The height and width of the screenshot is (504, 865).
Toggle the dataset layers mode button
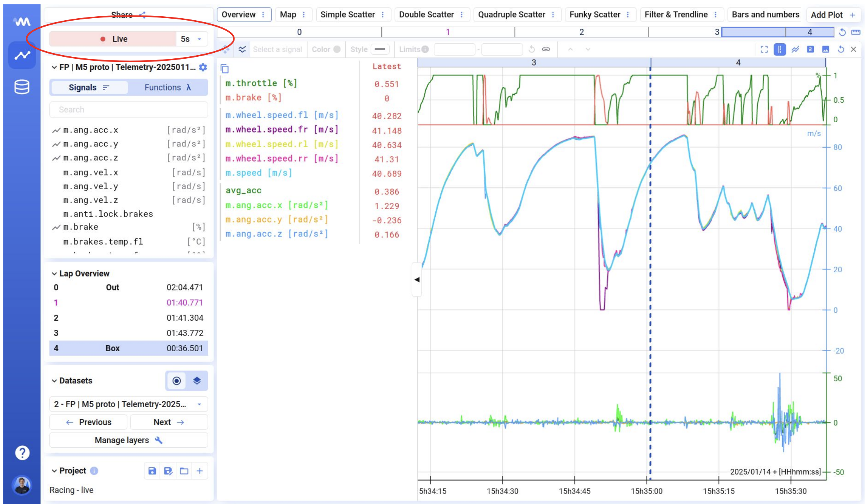[197, 381]
